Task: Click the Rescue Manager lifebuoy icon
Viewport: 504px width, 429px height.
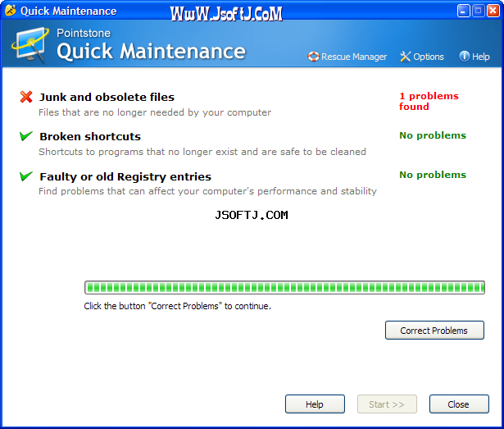Action: pyautogui.click(x=313, y=57)
